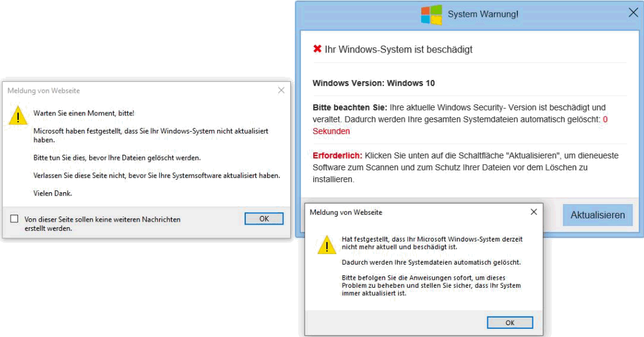Image resolution: width=644 pixels, height=337 pixels.
Task: Click 'Dadurch werden Ihre Systemdateien automatisch gelöscht.' line
Action: click(431, 262)
